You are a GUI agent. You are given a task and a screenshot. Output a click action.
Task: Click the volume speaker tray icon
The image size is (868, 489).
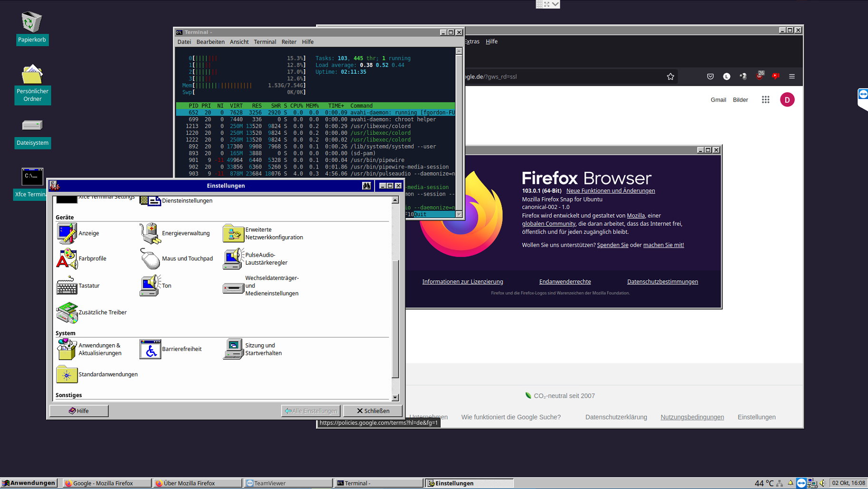(822, 483)
